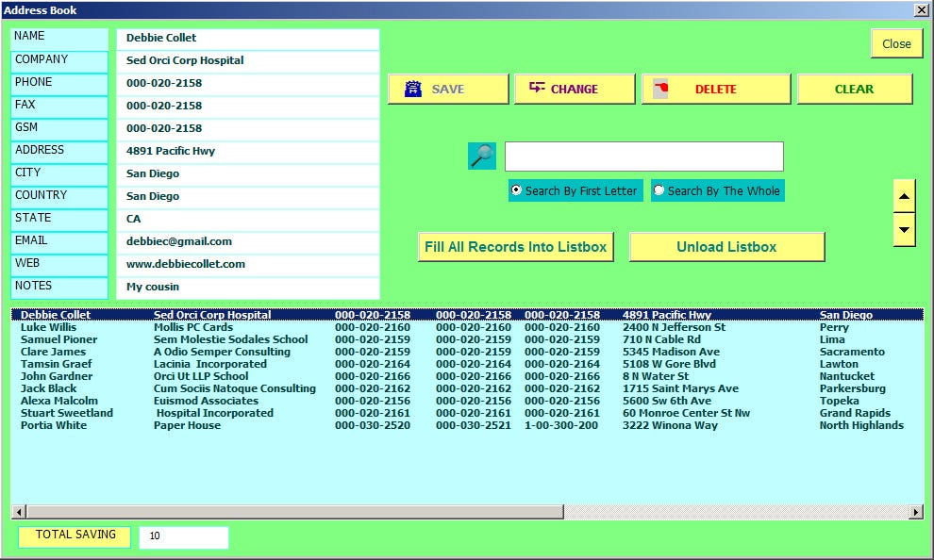Click the up arrow navigation button
The image size is (934, 560).
tap(904, 195)
